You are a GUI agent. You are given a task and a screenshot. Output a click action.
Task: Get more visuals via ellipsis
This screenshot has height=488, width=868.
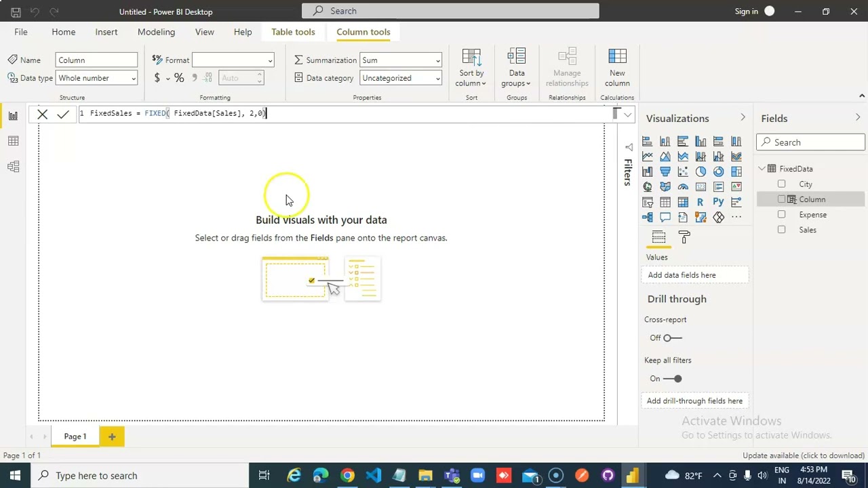tap(736, 217)
